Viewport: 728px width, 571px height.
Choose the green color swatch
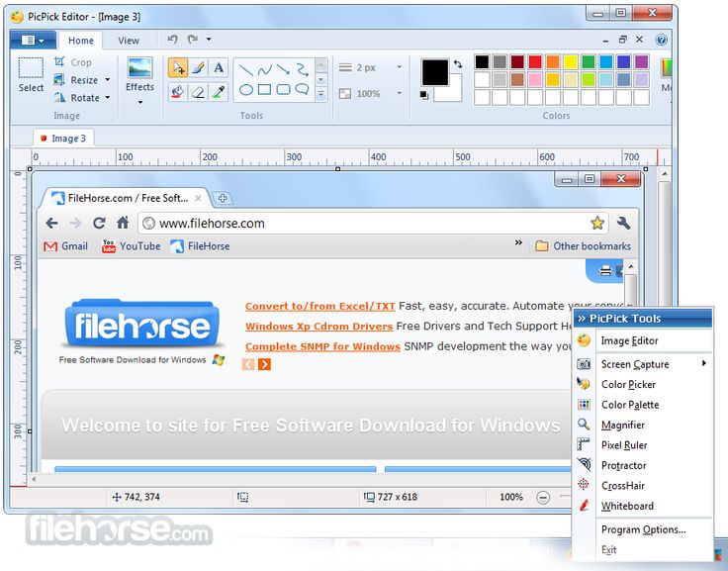click(x=589, y=61)
